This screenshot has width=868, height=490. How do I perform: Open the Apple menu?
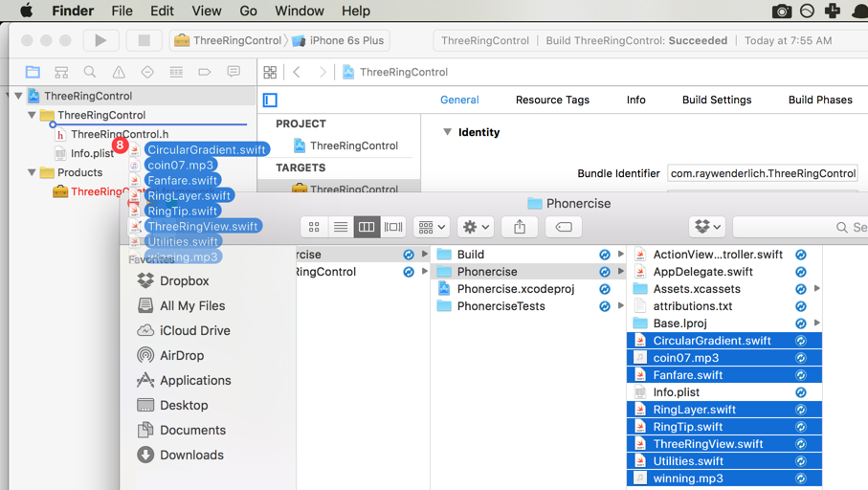[x=26, y=11]
